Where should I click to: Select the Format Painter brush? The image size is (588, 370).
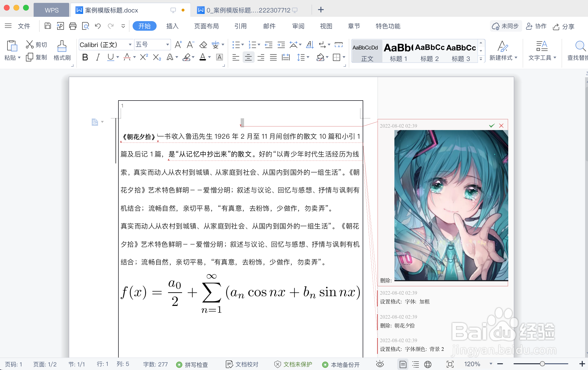point(62,46)
